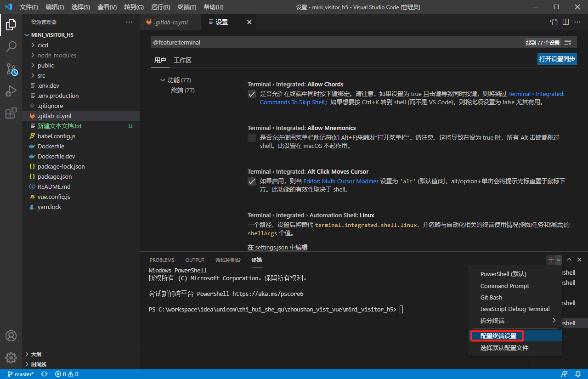Open the Accounts menu icon
The image size is (588, 379).
point(11,336)
